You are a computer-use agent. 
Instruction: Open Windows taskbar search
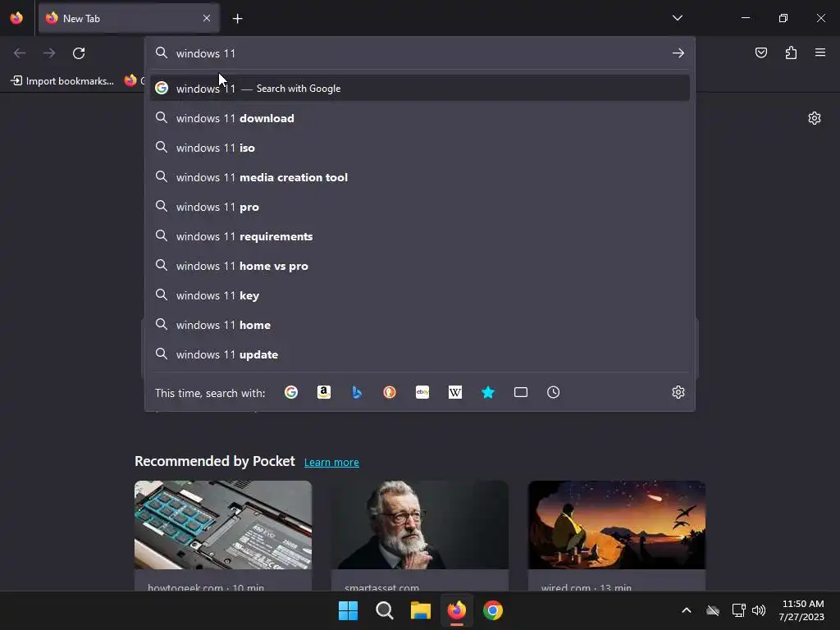coord(384,610)
